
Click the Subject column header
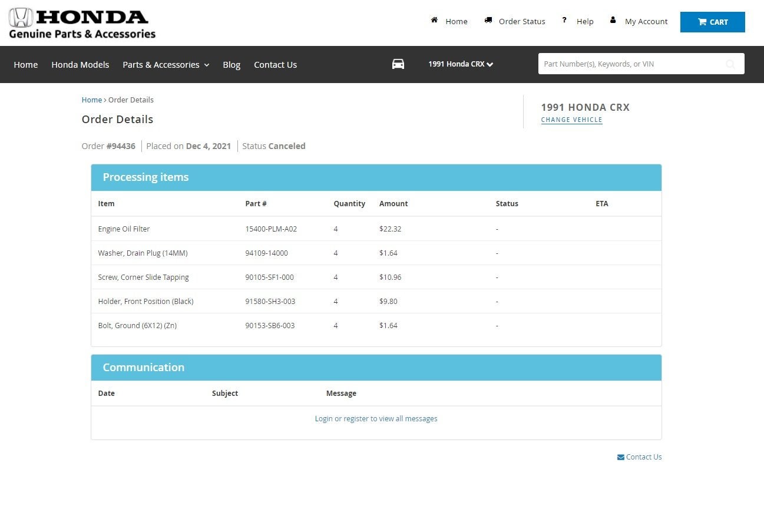pos(225,394)
